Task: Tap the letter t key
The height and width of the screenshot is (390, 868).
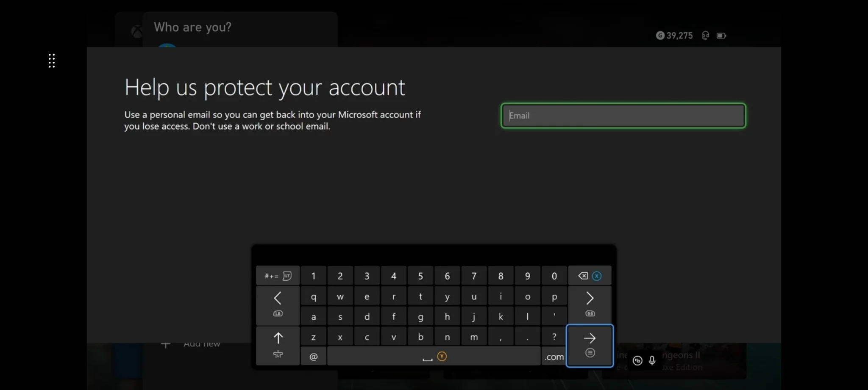Action: (420, 296)
